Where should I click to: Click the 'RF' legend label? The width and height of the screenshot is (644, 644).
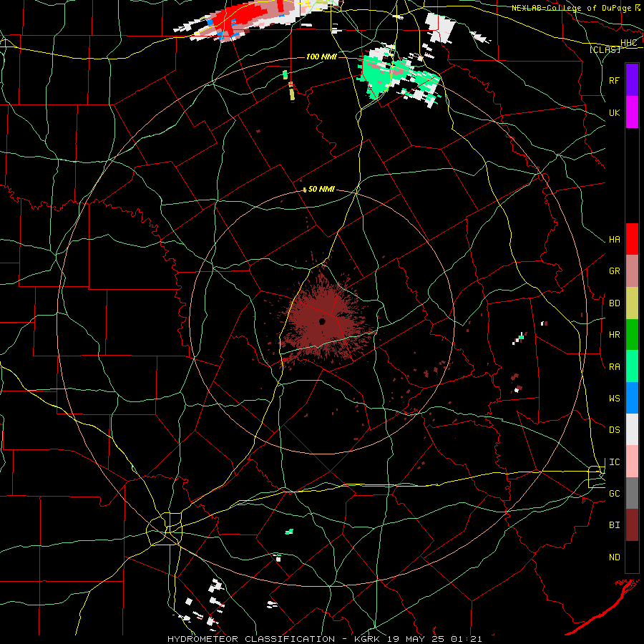614,80
